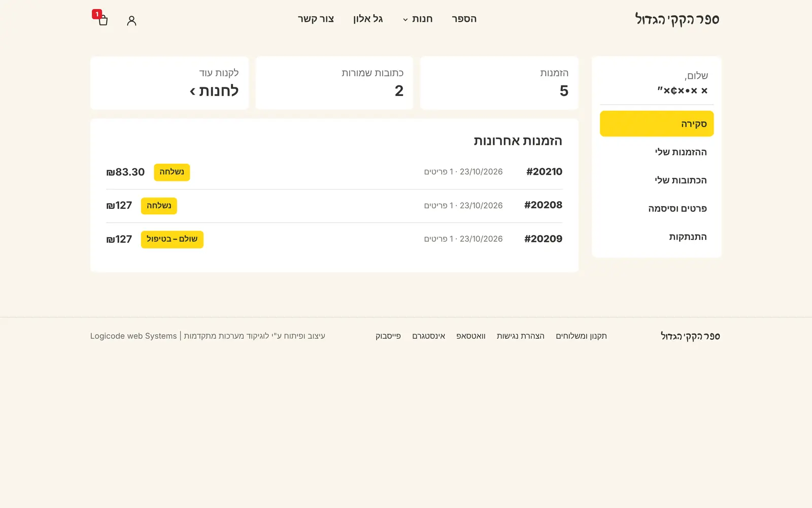Open the צור קשר page
Screen dimensions: 812x508
316,19
